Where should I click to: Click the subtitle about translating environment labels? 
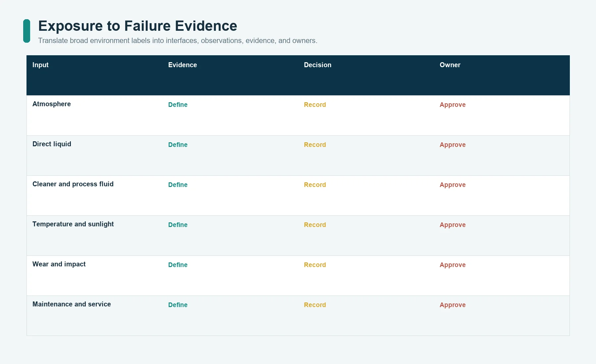(x=178, y=41)
